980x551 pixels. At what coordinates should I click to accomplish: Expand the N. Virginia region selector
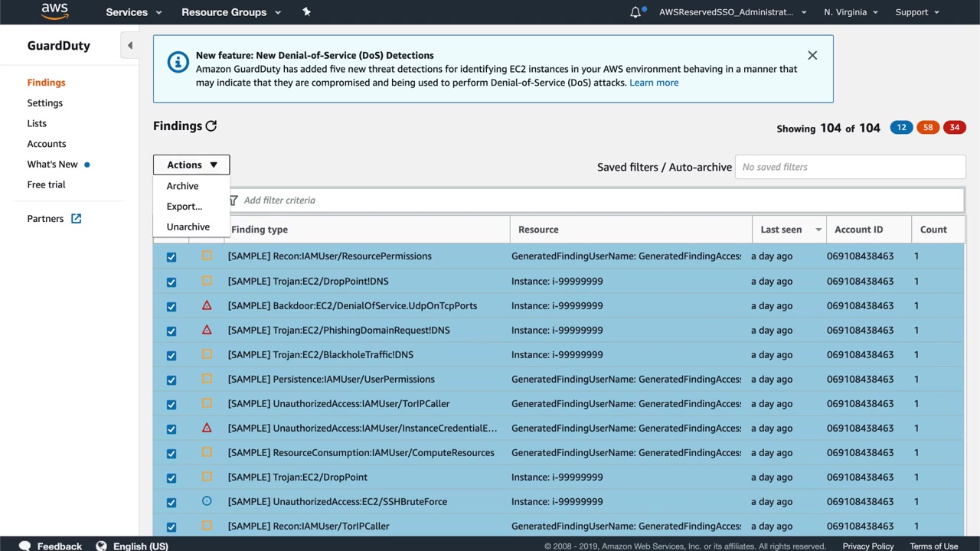pos(851,12)
